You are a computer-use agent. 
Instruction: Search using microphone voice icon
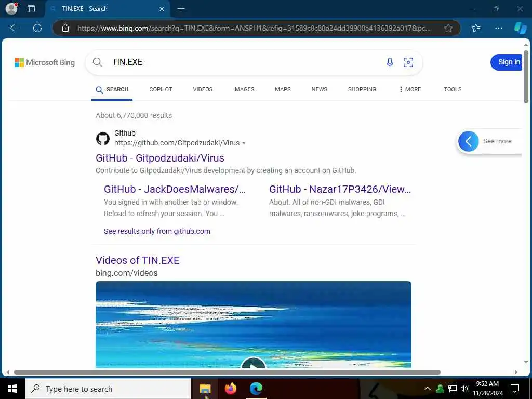(x=390, y=62)
